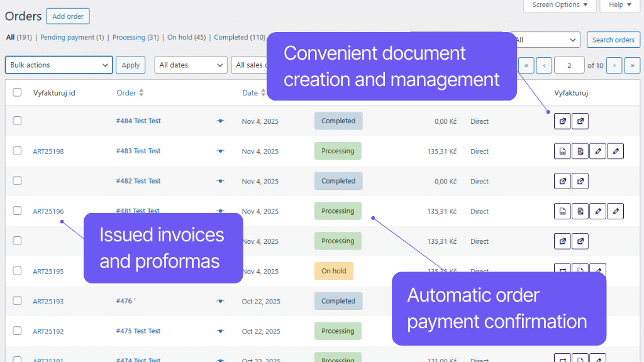Download the PDF invoice icon for ART25198
Screen dimensions: 644x362
(x=562, y=151)
